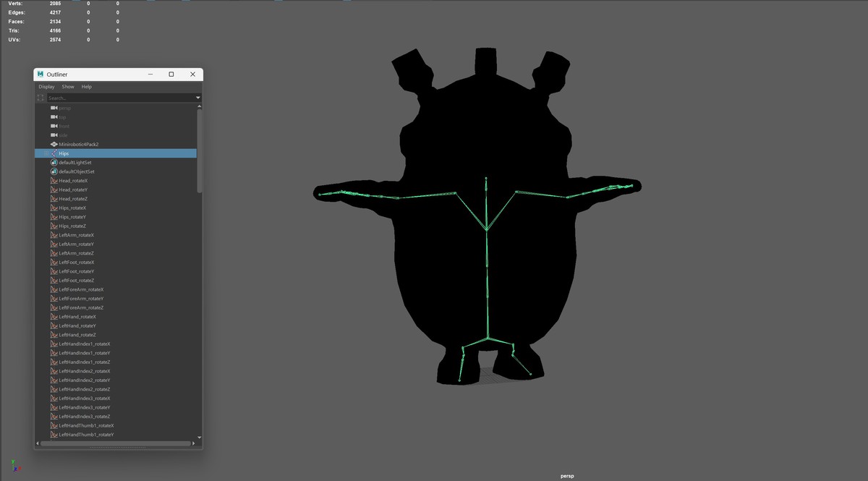Open the Outliner Help menu
This screenshot has width=868, height=481.
pos(87,87)
